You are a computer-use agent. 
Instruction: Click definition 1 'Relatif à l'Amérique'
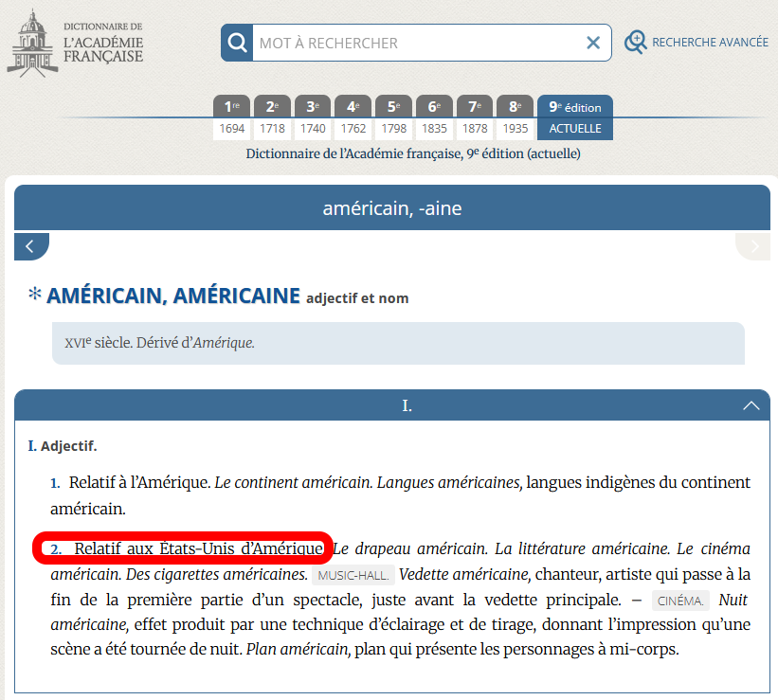point(139,482)
